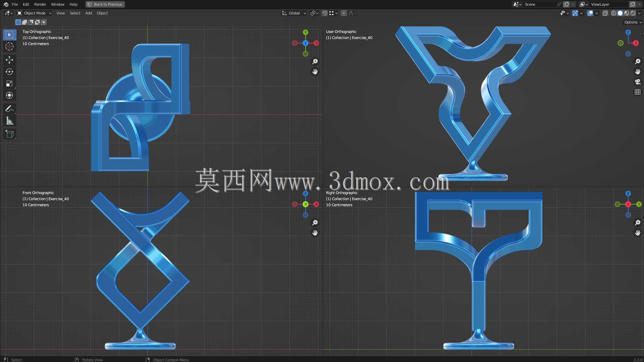Open the viewport View menu
This screenshot has width=644, height=362.
61,13
